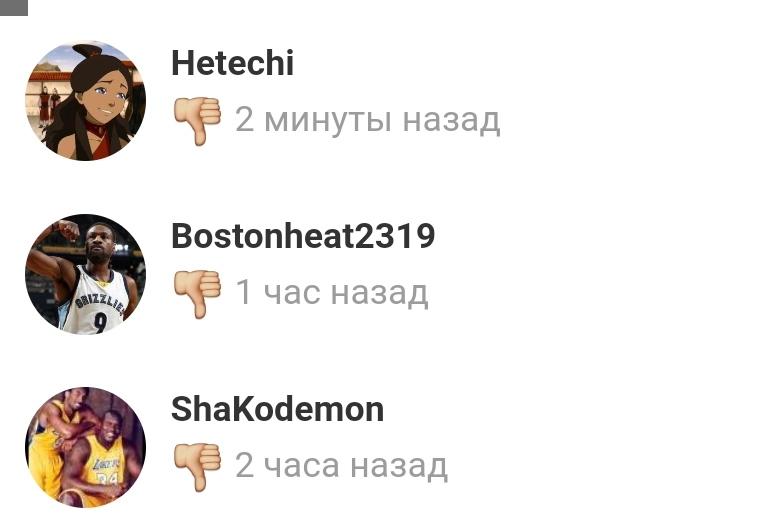
Task: Tap the thumbs-down emoji under Bostonheat2319
Action: coord(197,294)
